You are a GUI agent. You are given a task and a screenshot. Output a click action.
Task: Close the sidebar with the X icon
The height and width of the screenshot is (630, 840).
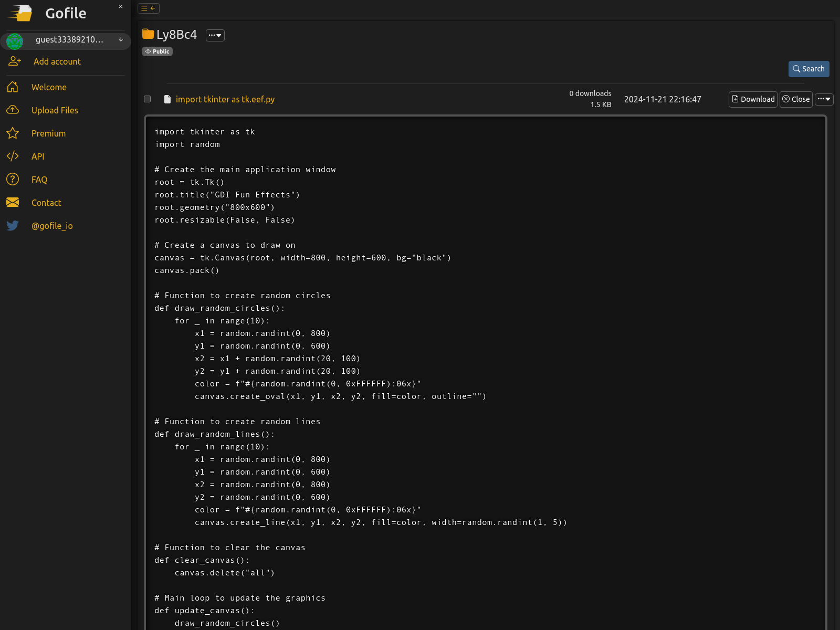[121, 7]
